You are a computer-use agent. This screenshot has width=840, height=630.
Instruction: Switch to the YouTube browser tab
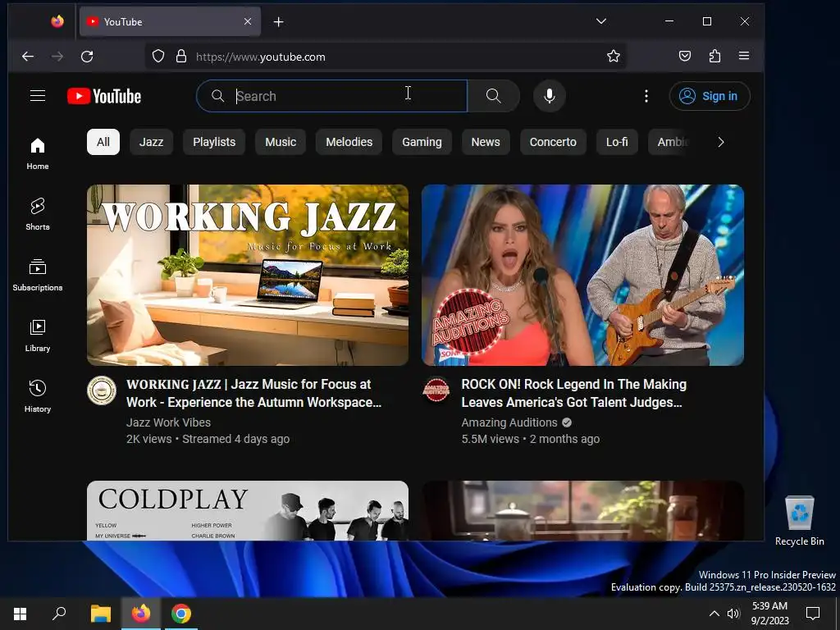170,21
